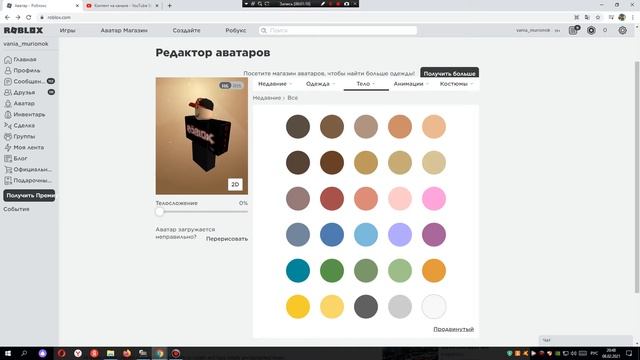Open Создайте in the header

(187, 31)
